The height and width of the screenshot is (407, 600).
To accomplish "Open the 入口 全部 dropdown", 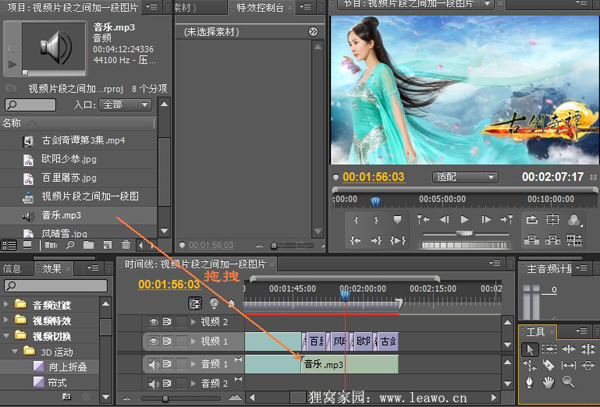I will [125, 105].
